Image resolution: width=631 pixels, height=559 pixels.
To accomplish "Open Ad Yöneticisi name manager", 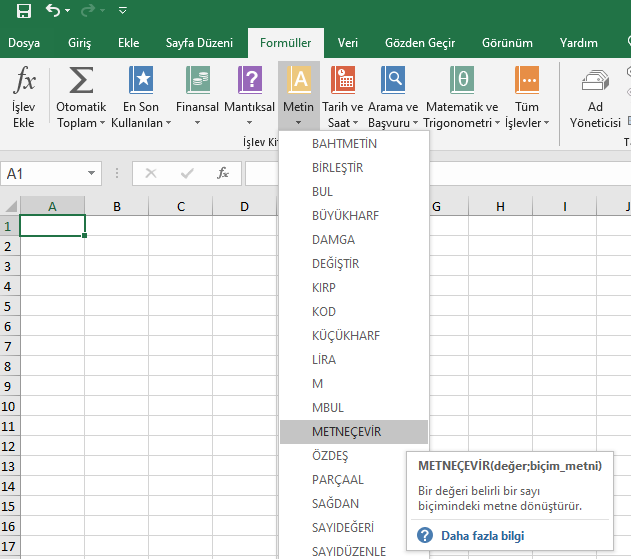I will pos(596,82).
